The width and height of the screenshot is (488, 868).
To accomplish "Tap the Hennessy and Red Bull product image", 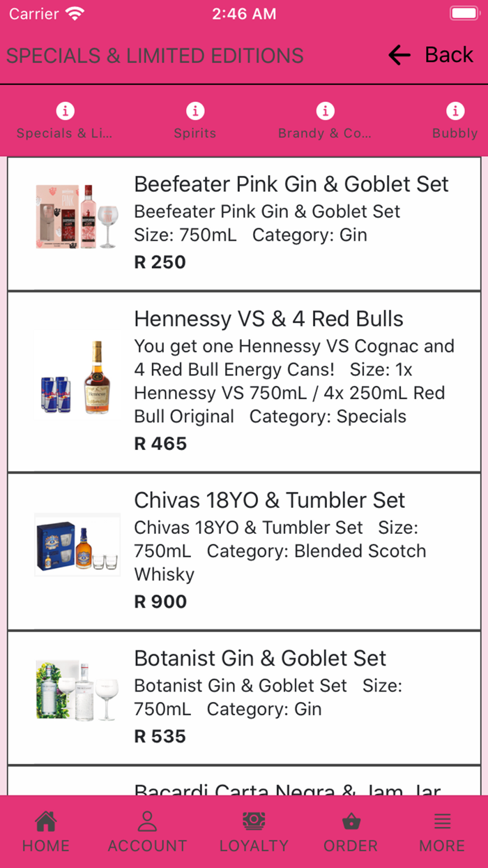I will pos(77,378).
